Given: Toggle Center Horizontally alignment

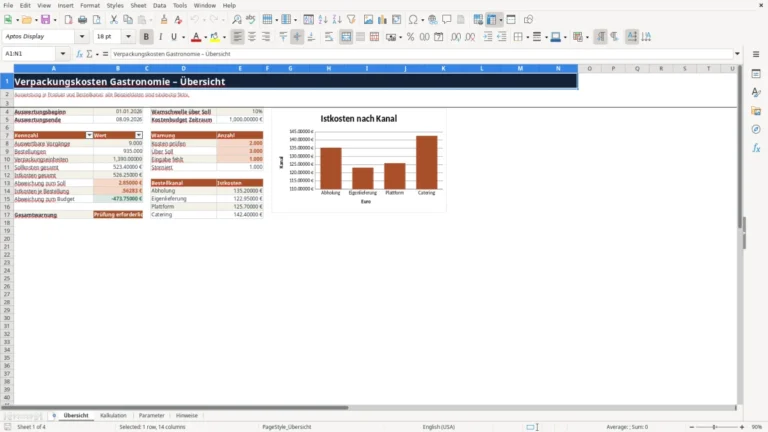Looking at the screenshot, I should (252, 37).
